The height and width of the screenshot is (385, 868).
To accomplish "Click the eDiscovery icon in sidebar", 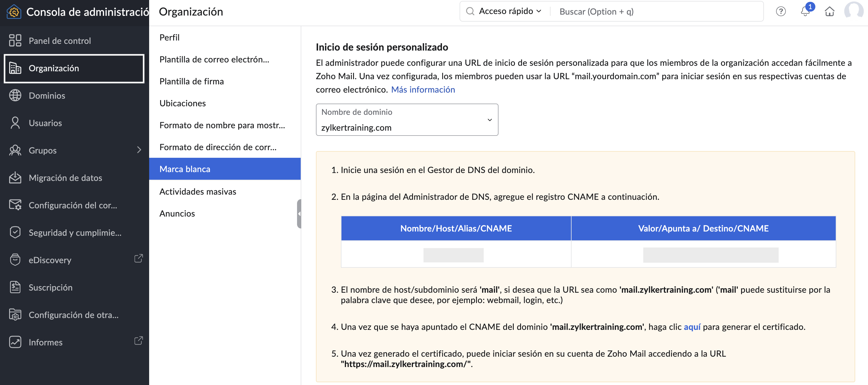I will coord(15,260).
